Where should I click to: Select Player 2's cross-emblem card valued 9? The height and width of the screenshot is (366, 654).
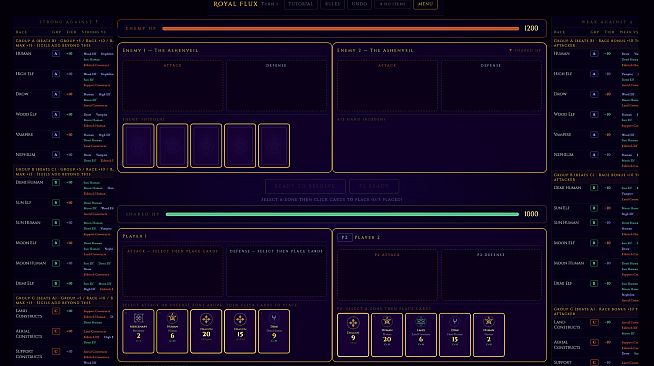coord(353,335)
